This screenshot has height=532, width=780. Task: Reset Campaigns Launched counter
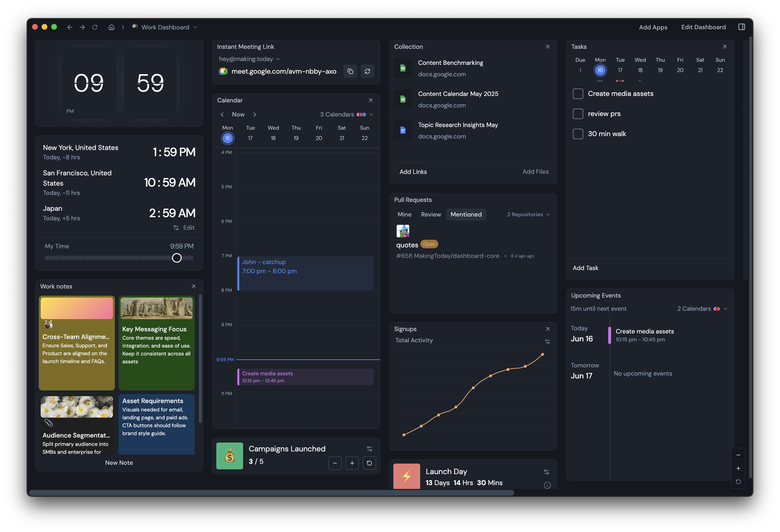369,463
